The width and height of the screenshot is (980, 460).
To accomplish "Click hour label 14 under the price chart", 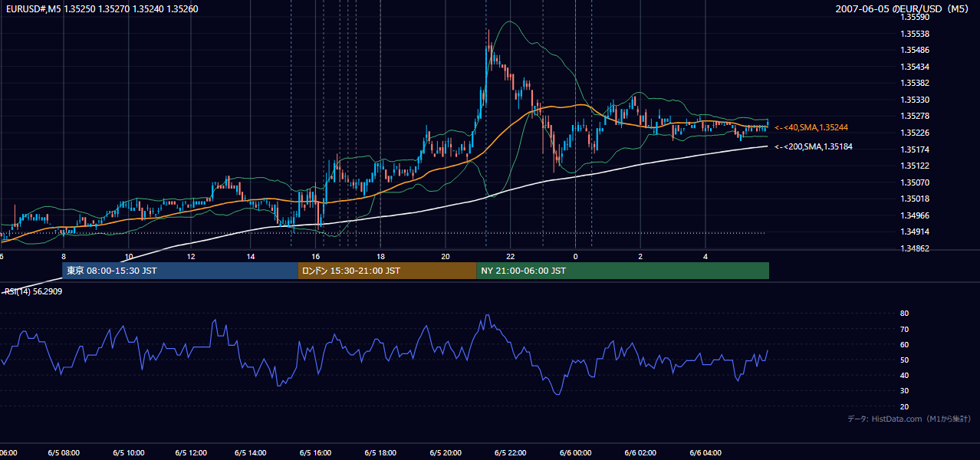I will coord(251,256).
